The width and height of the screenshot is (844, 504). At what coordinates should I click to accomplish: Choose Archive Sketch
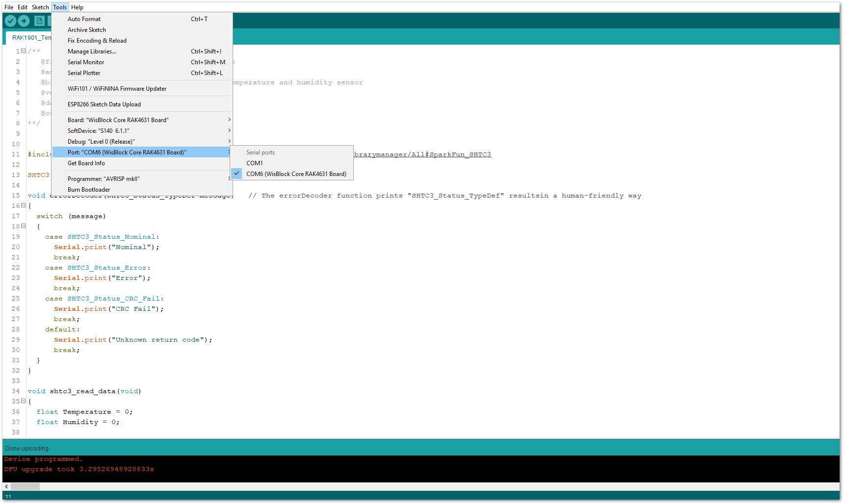click(x=142, y=30)
